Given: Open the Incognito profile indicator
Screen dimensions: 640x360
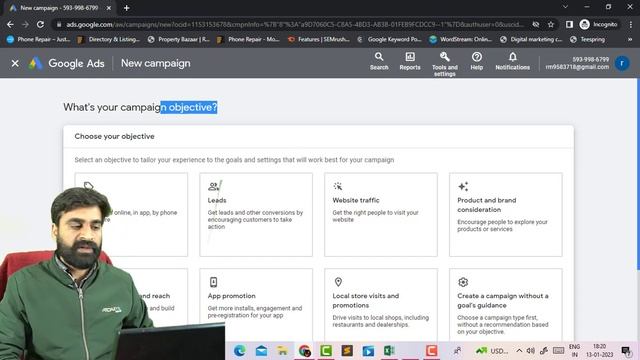Looking at the screenshot, I should coord(598,24).
